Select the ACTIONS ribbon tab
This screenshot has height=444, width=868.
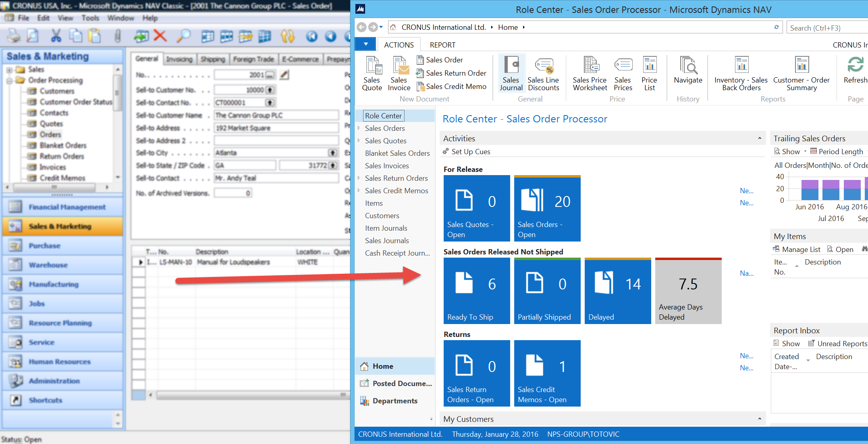click(399, 45)
